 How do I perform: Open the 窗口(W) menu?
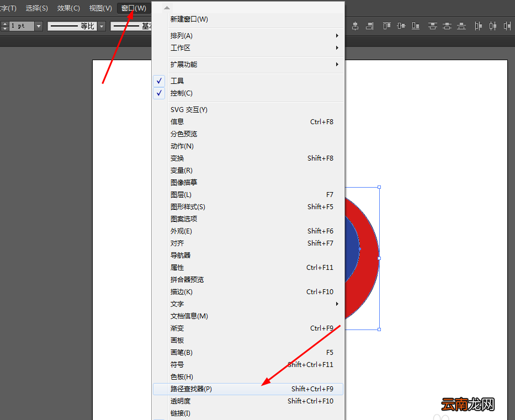(134, 8)
